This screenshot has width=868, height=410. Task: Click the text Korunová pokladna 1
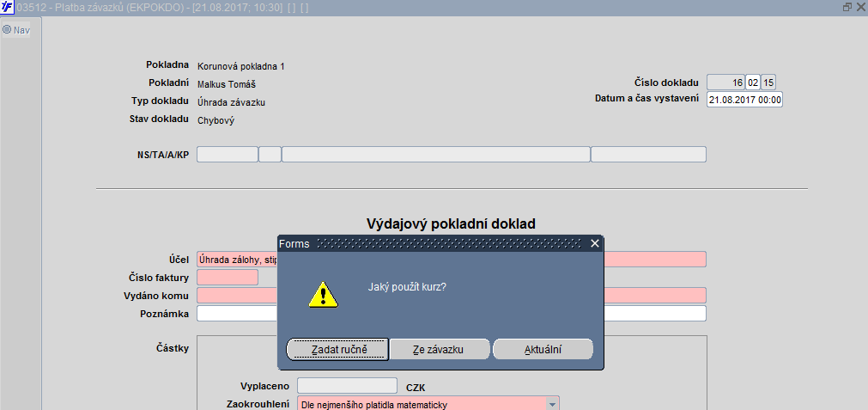click(240, 66)
